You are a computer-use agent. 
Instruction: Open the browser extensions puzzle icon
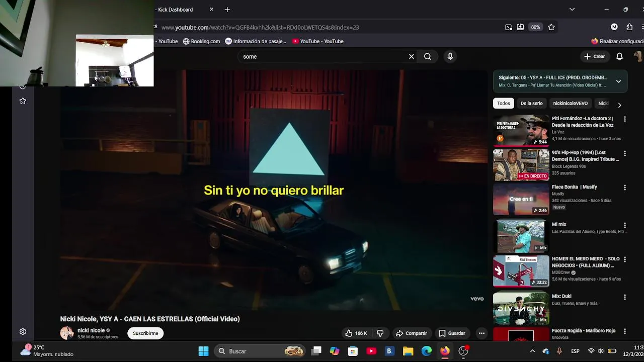point(629,27)
